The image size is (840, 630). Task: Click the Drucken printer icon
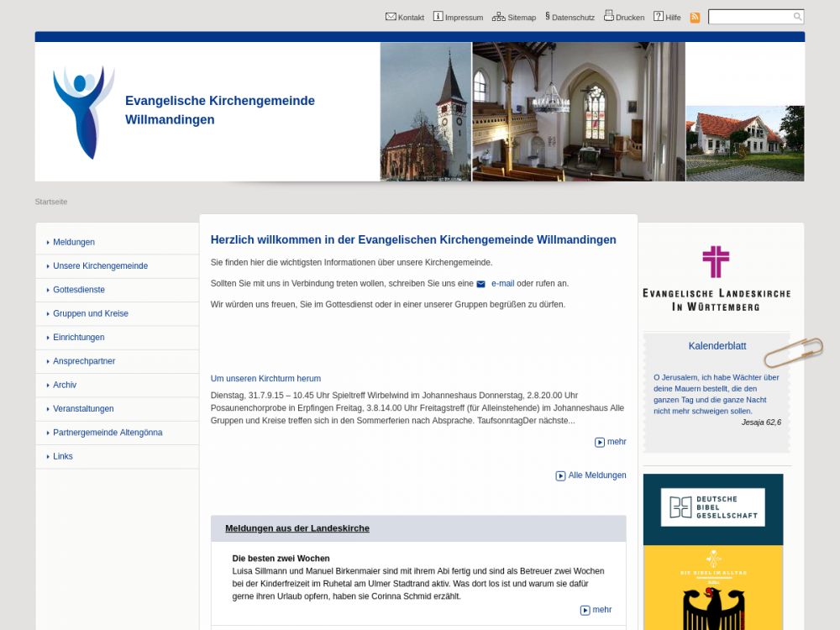609,16
